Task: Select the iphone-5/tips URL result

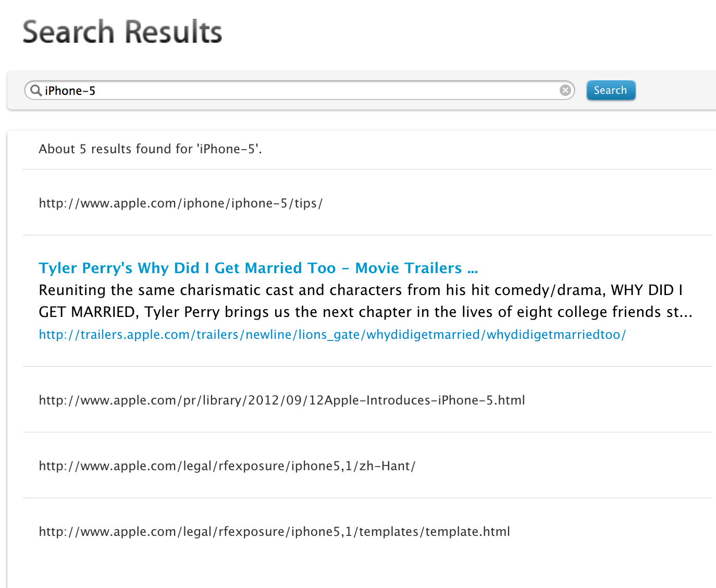Action: point(180,203)
